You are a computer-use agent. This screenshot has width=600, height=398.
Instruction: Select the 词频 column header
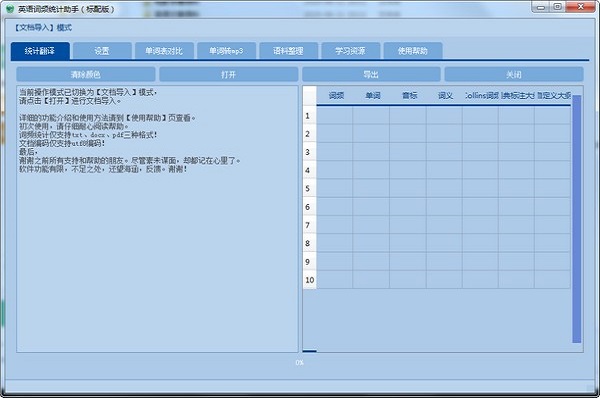click(336, 96)
